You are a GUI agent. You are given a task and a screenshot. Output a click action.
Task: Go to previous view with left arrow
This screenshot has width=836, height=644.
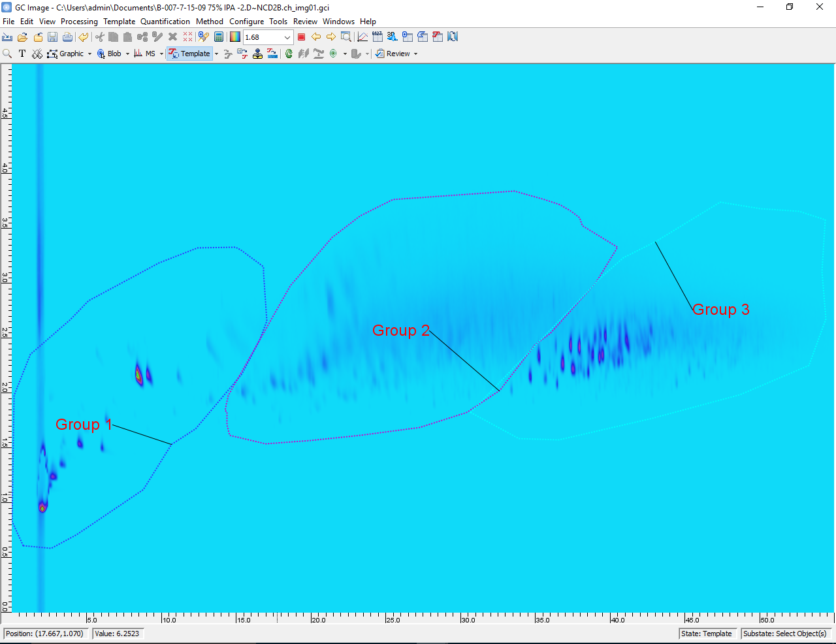click(316, 37)
